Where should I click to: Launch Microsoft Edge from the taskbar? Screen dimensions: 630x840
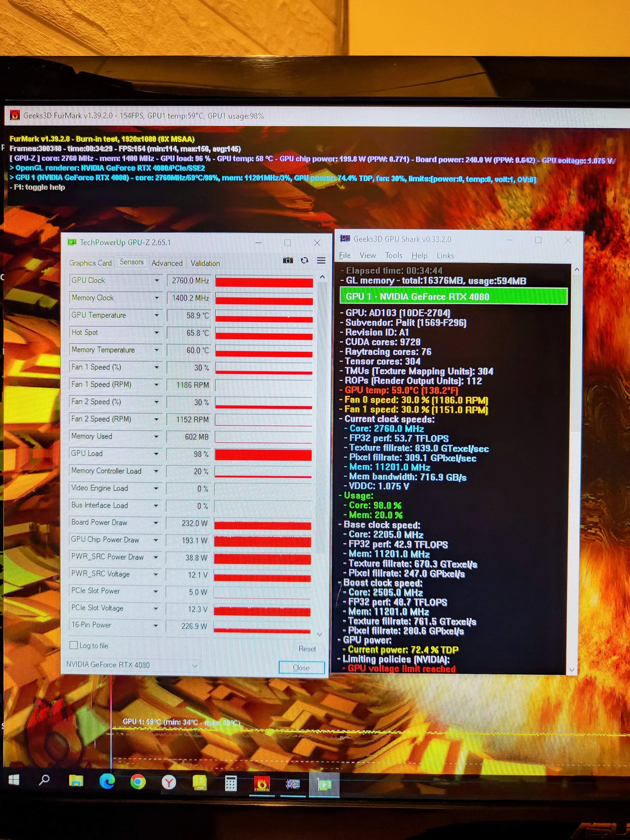107,781
